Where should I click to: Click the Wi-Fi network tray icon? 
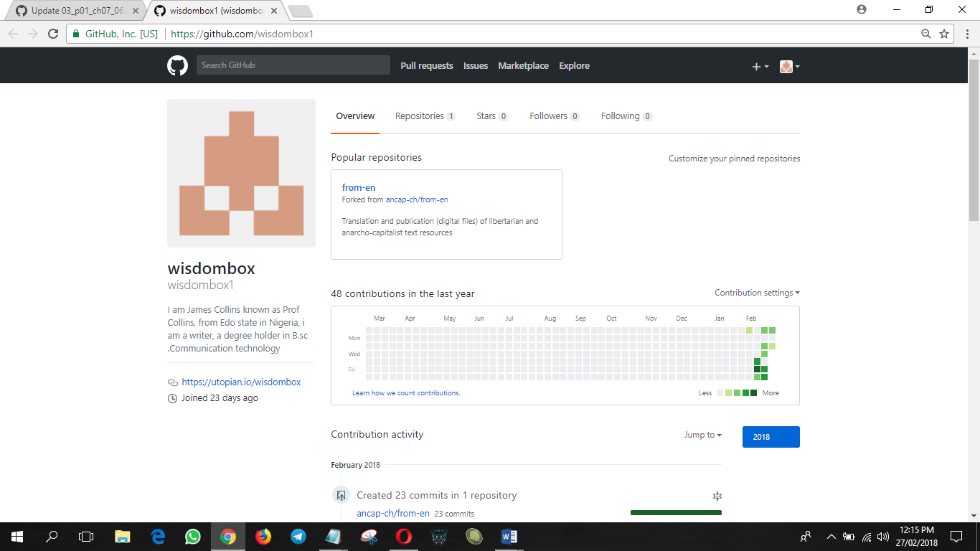tap(867, 536)
